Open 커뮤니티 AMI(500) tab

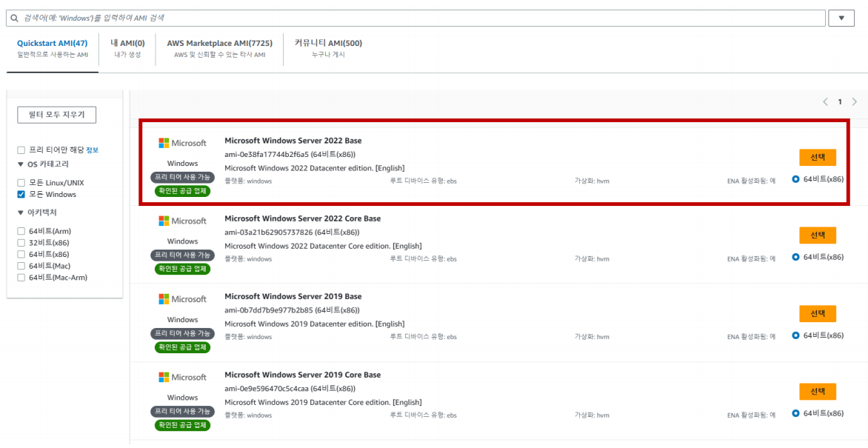[327, 48]
